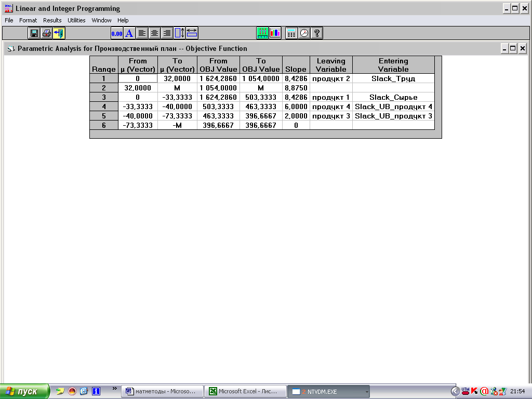Viewport: 532px width, 399px height.
Task: Exit via the door arrow icon
Action: 59,33
